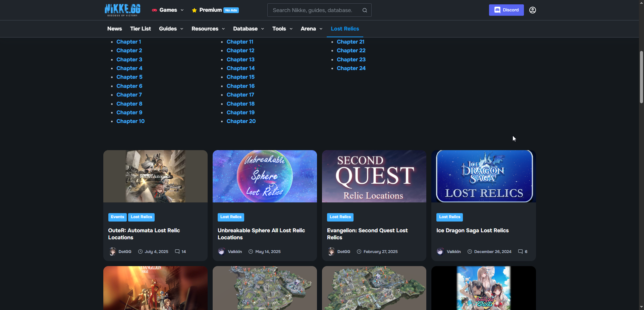Open the Chapter 15 link
Viewport: 644px width, 310px height.
[x=240, y=77]
